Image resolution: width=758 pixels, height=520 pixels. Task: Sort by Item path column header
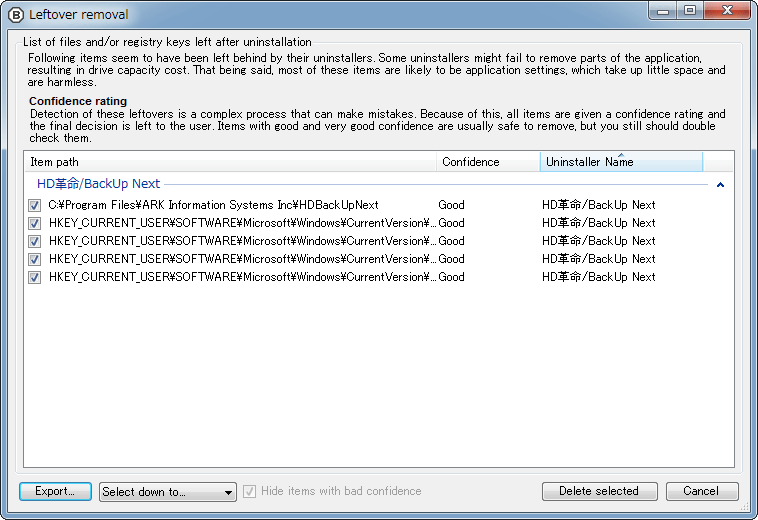(231, 162)
